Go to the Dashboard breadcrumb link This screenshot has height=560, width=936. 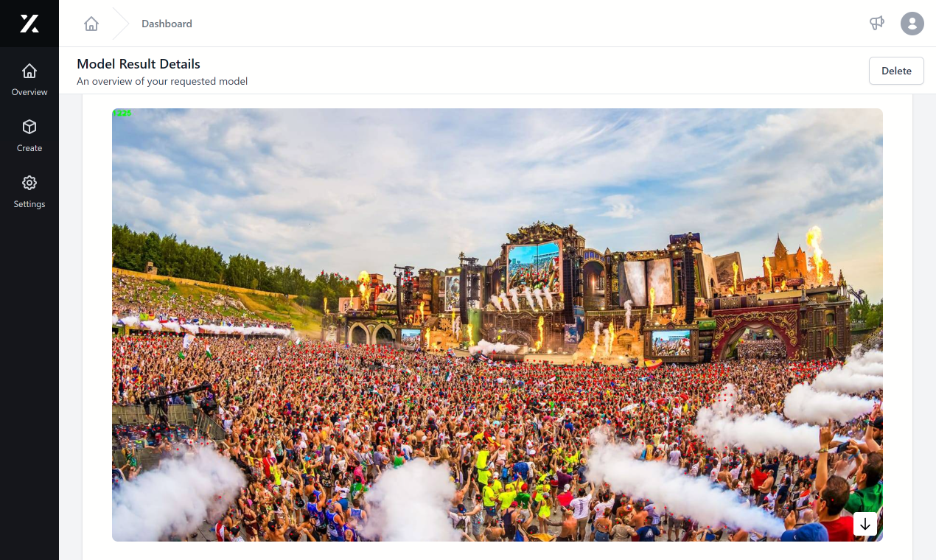click(x=167, y=24)
